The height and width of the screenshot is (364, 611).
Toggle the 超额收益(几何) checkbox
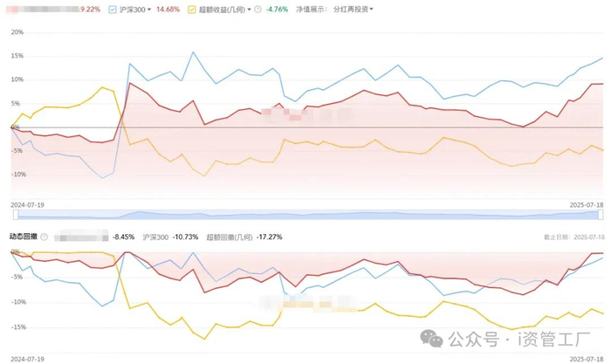tap(192, 10)
